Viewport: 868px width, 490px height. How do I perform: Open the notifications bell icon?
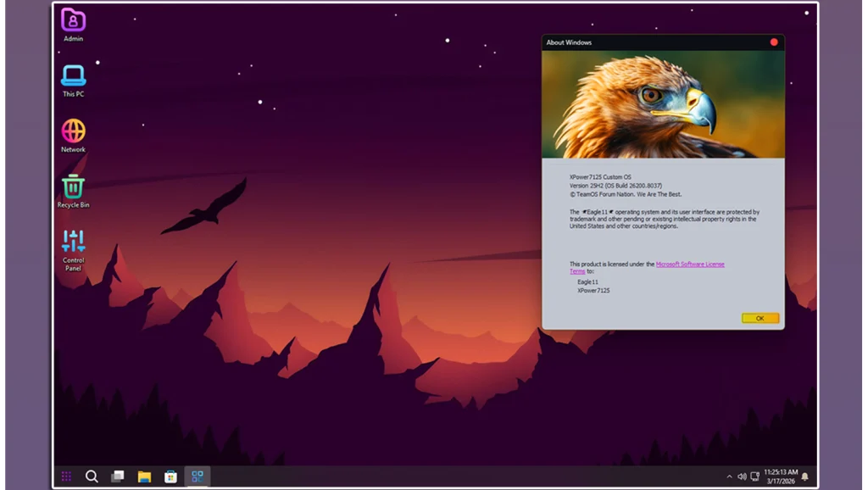click(804, 476)
